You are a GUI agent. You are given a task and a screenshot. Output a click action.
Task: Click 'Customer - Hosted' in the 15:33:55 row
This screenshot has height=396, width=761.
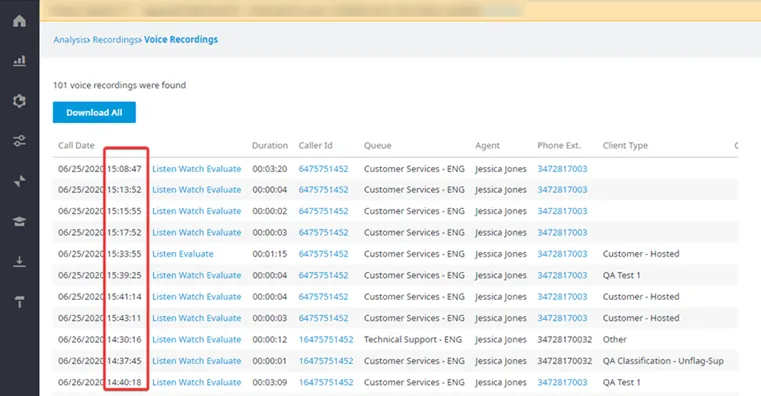[641, 254]
